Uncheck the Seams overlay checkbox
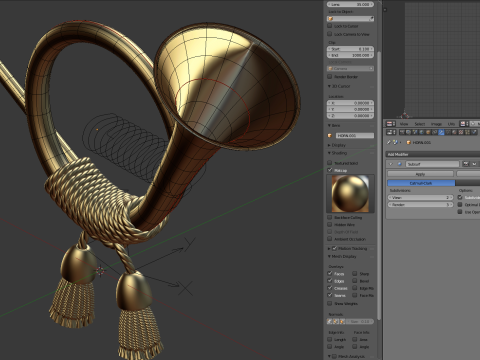 [x=330, y=295]
